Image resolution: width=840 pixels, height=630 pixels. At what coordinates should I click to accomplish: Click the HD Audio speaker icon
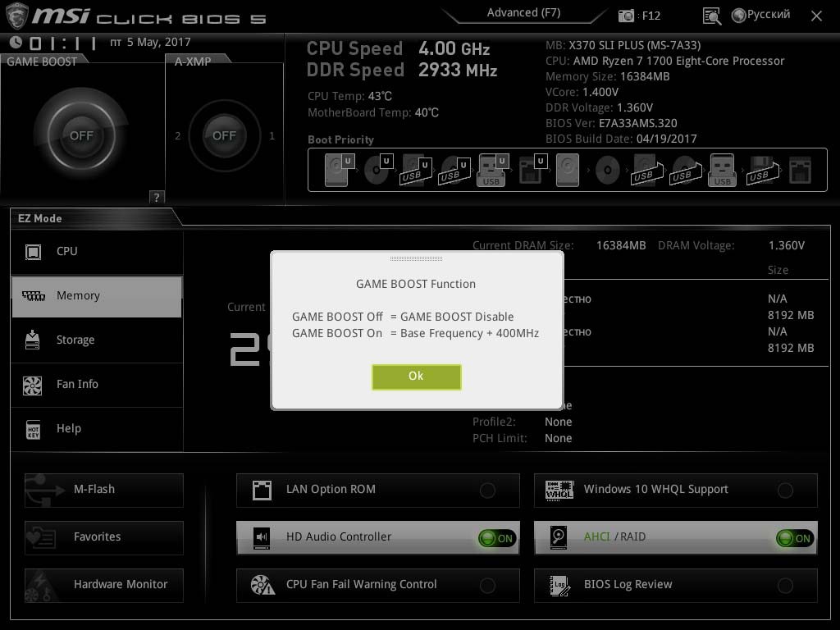point(262,537)
